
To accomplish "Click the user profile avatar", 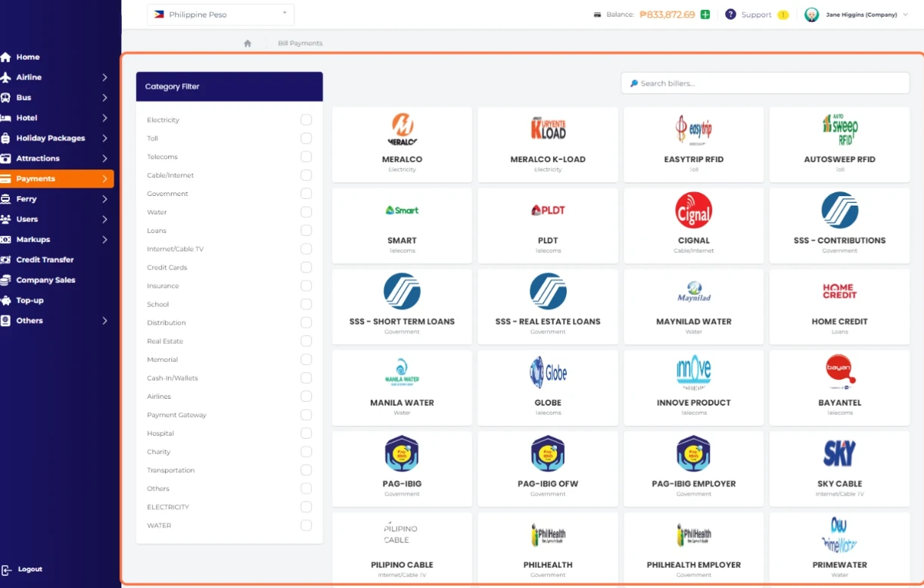I will [811, 14].
